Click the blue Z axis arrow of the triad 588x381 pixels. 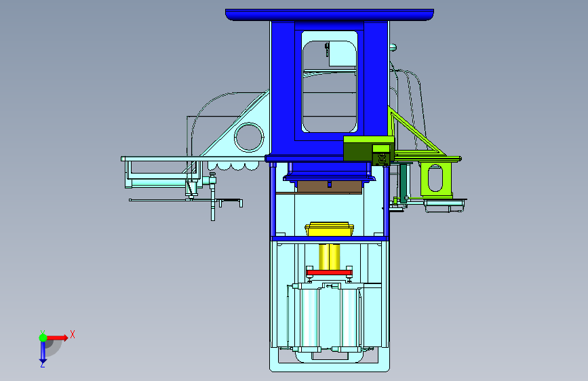(x=43, y=353)
